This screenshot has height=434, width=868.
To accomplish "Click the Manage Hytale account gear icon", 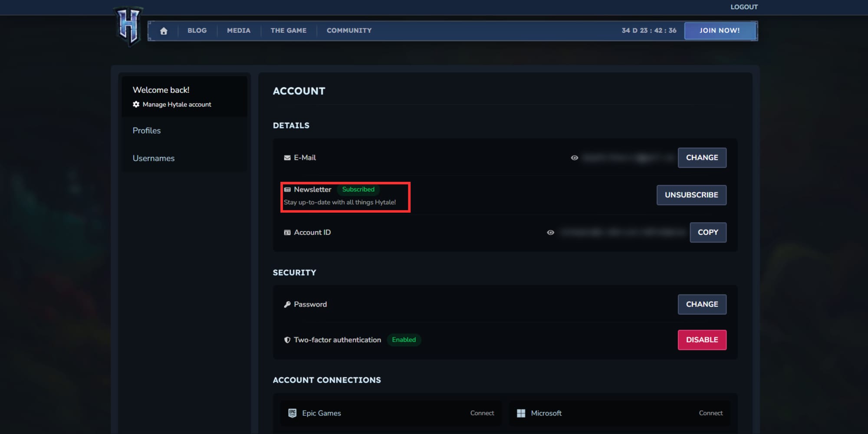I will coord(136,105).
